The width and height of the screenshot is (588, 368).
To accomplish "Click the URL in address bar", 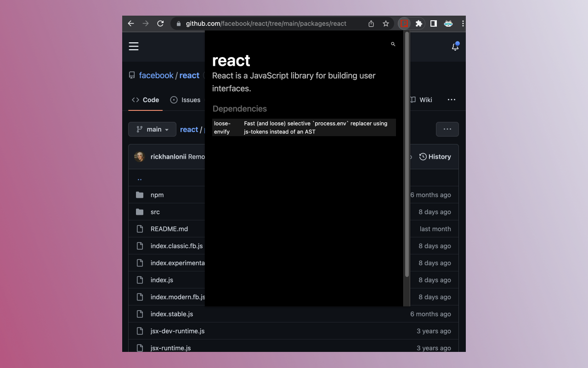I will pyautogui.click(x=266, y=23).
